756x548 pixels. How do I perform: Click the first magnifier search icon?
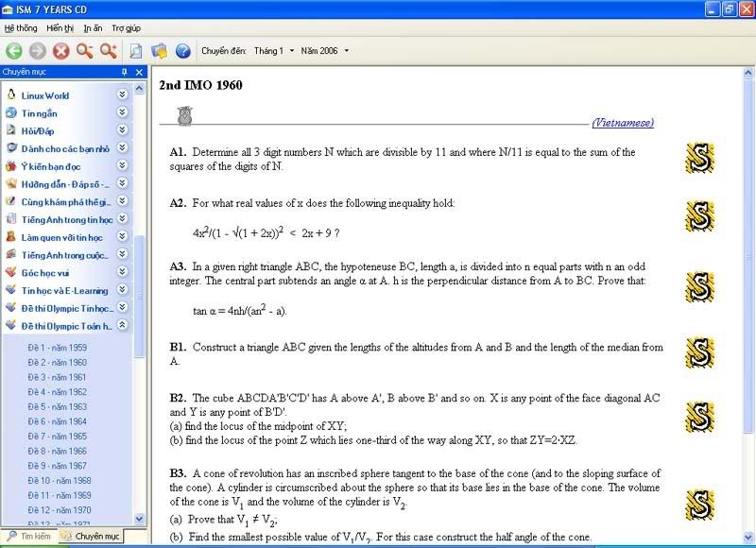[85, 51]
